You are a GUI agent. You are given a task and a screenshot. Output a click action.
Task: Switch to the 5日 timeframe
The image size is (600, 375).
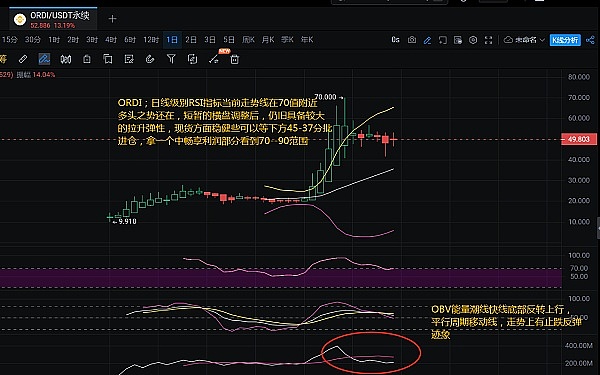[x=229, y=40]
